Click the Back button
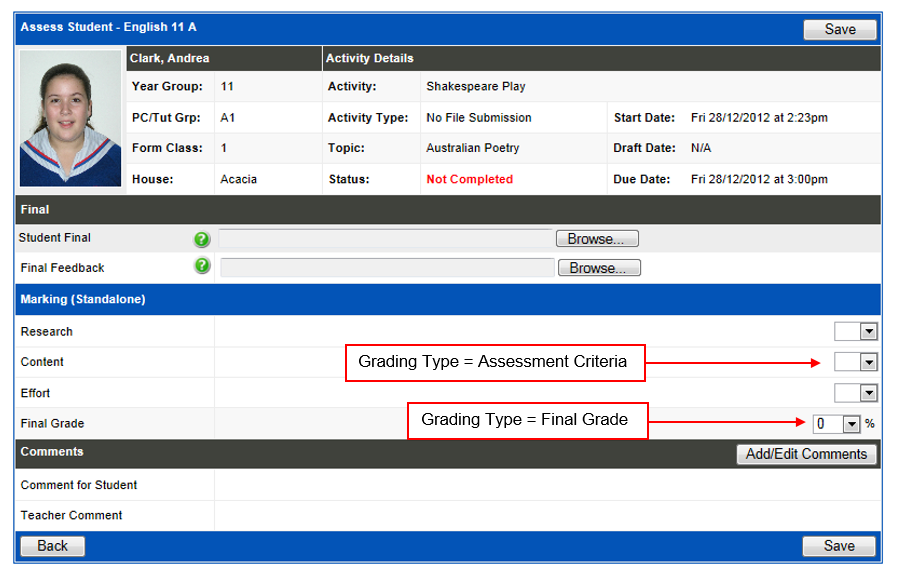Screen dimensions: 900x578 52,546
